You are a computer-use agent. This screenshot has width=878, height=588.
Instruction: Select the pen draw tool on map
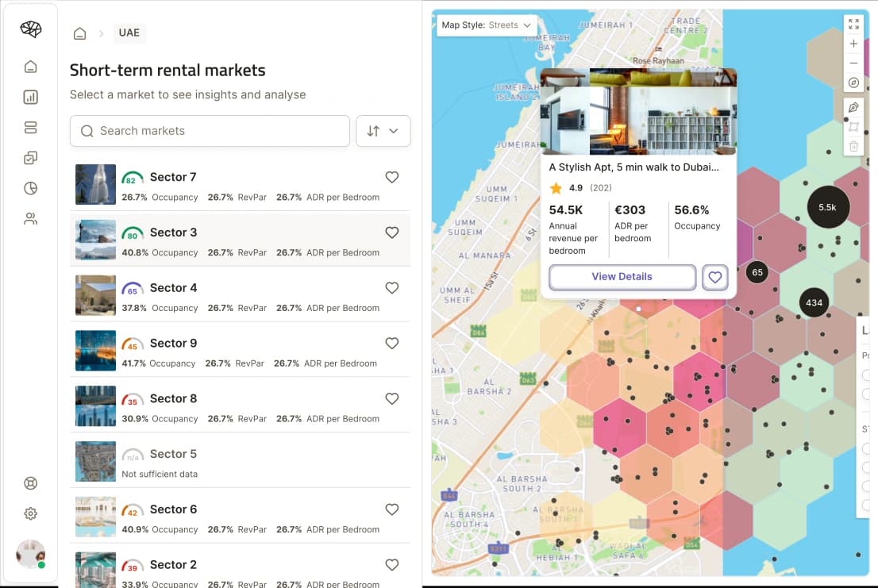pyautogui.click(x=853, y=107)
